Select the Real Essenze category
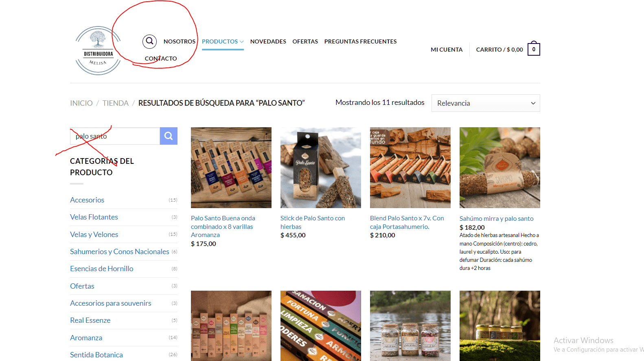 pos(90,320)
